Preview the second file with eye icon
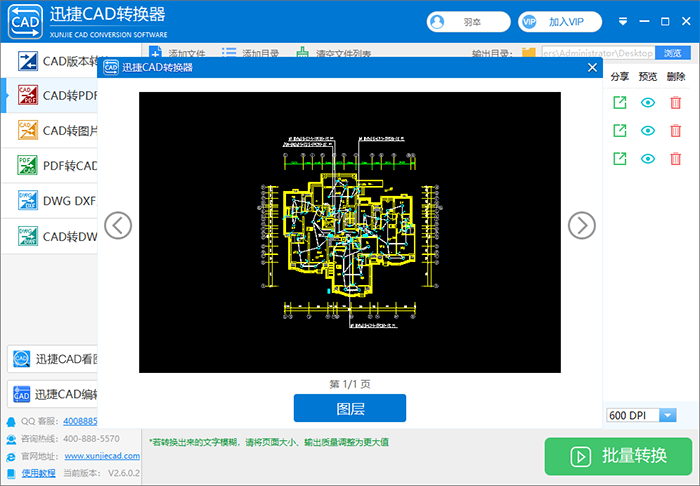 [648, 131]
